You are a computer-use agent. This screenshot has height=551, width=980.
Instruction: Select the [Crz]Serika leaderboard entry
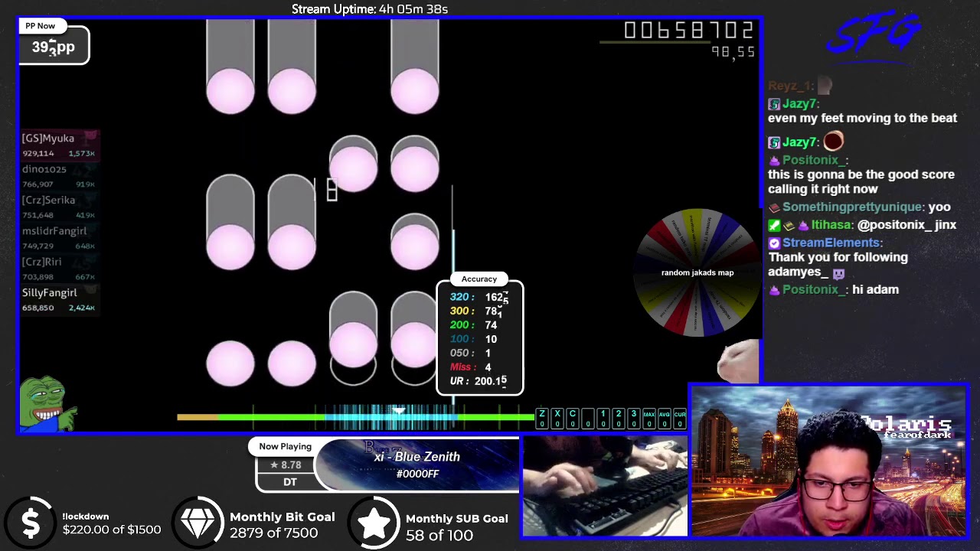pyautogui.click(x=60, y=207)
